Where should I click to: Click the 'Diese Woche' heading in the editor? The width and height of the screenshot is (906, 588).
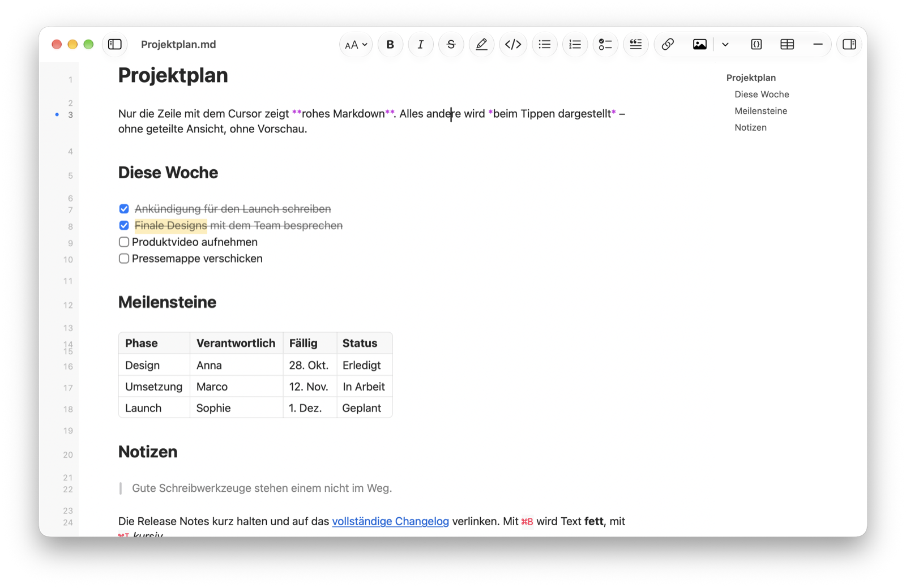pyautogui.click(x=168, y=173)
